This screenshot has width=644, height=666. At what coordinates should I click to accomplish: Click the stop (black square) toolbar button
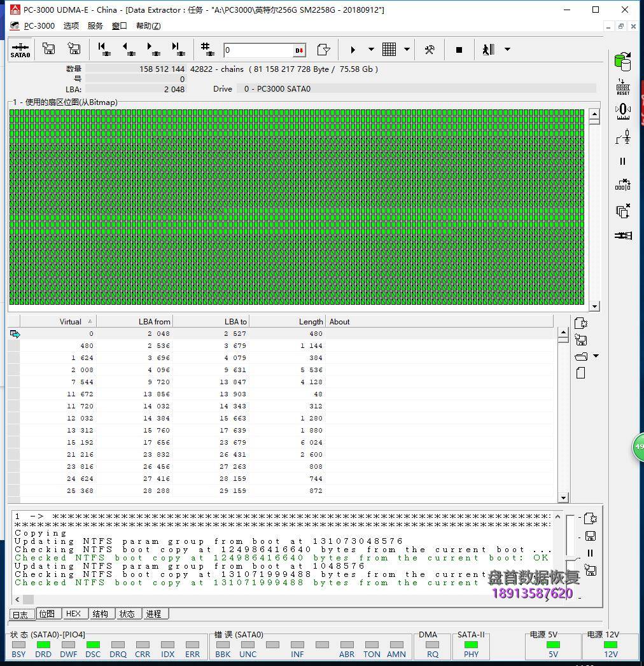[x=459, y=50]
